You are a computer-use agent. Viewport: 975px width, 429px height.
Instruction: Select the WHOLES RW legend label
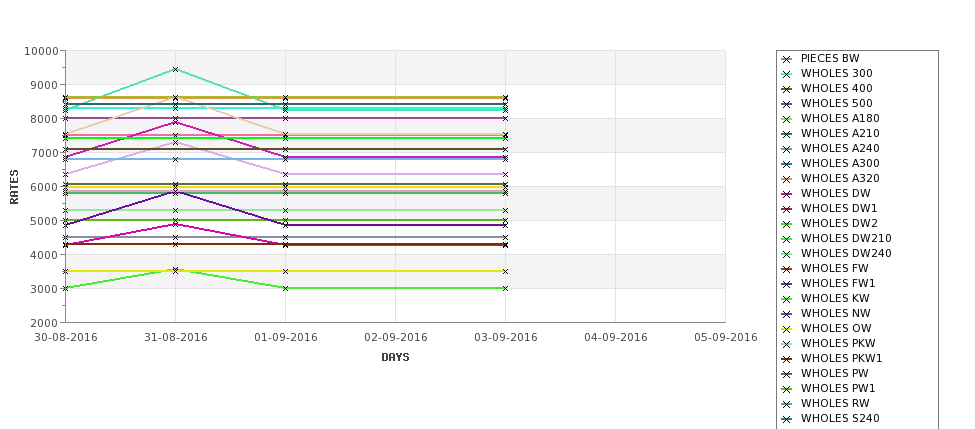[x=835, y=403]
